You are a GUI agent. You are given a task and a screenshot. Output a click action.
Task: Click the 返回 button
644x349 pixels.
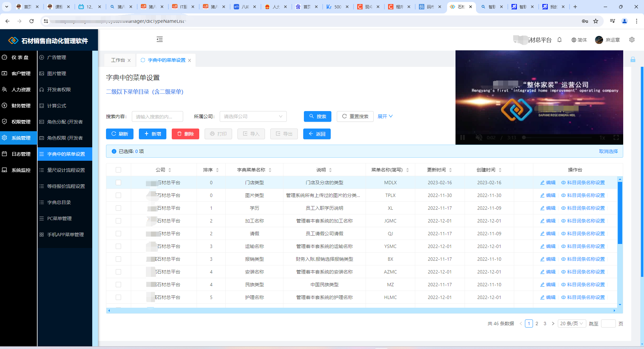tap(317, 134)
